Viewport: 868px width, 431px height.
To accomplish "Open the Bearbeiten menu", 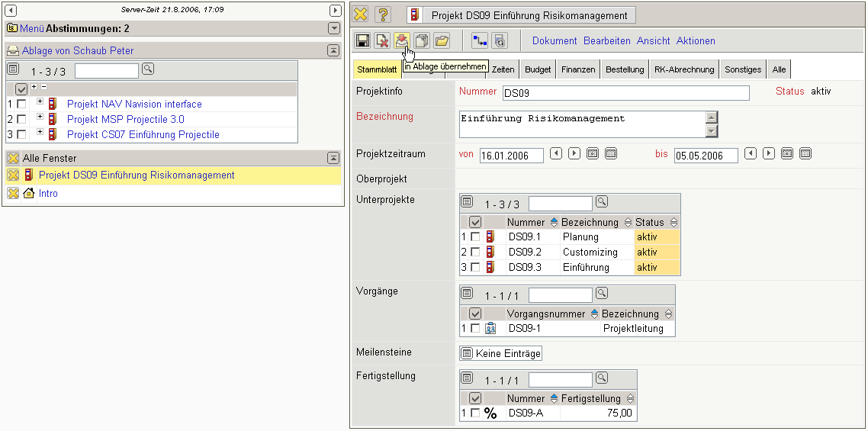I will (606, 41).
